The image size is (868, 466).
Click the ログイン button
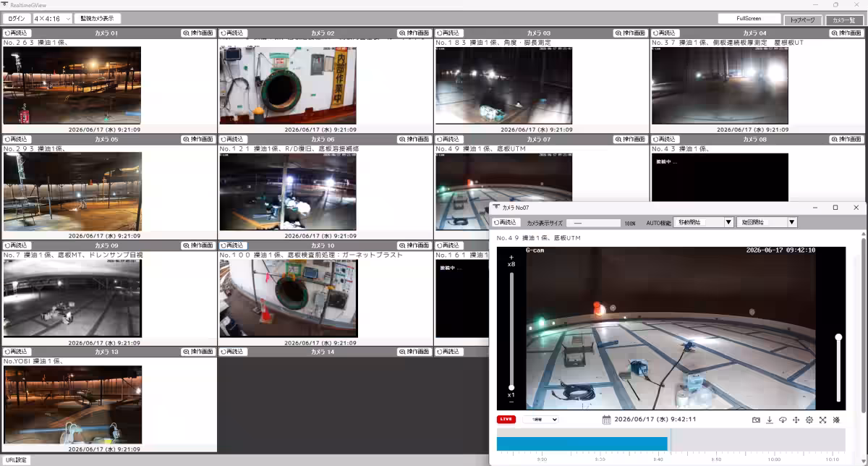coord(17,19)
